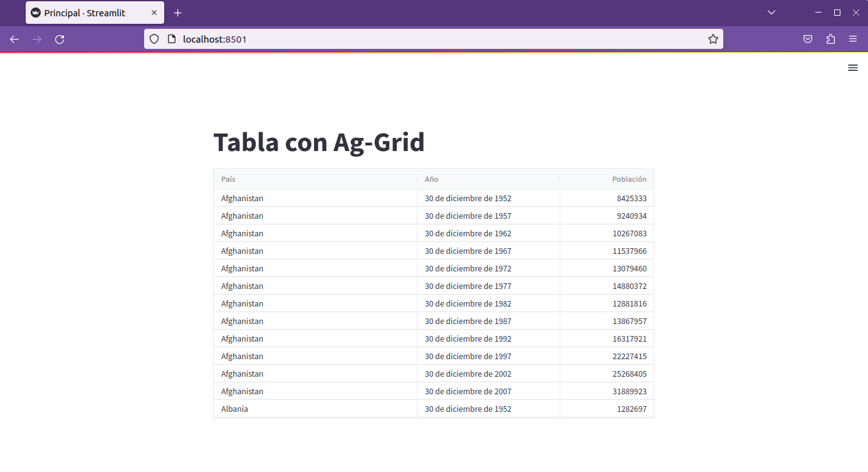The width and height of the screenshot is (868, 472).
Task: Click the date 30 de diciembre de 1962
Action: point(468,233)
